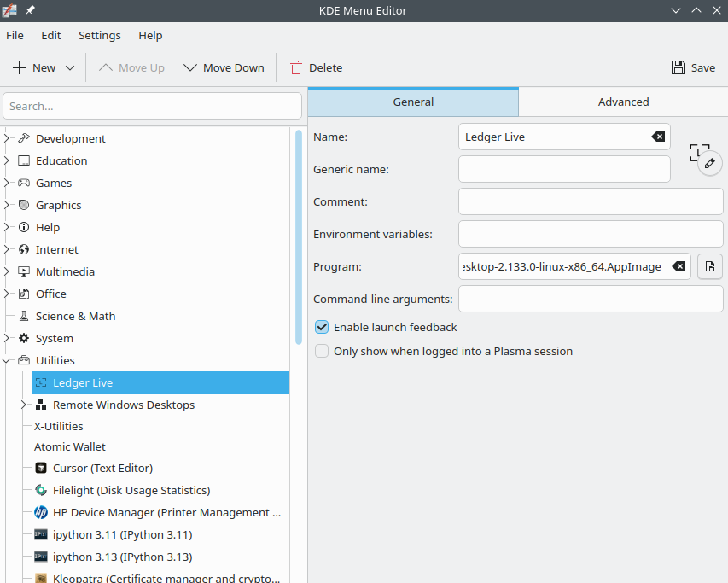Select the Games joystick icon in the sidebar
Image resolution: width=728 pixels, height=583 pixels.
click(x=25, y=183)
